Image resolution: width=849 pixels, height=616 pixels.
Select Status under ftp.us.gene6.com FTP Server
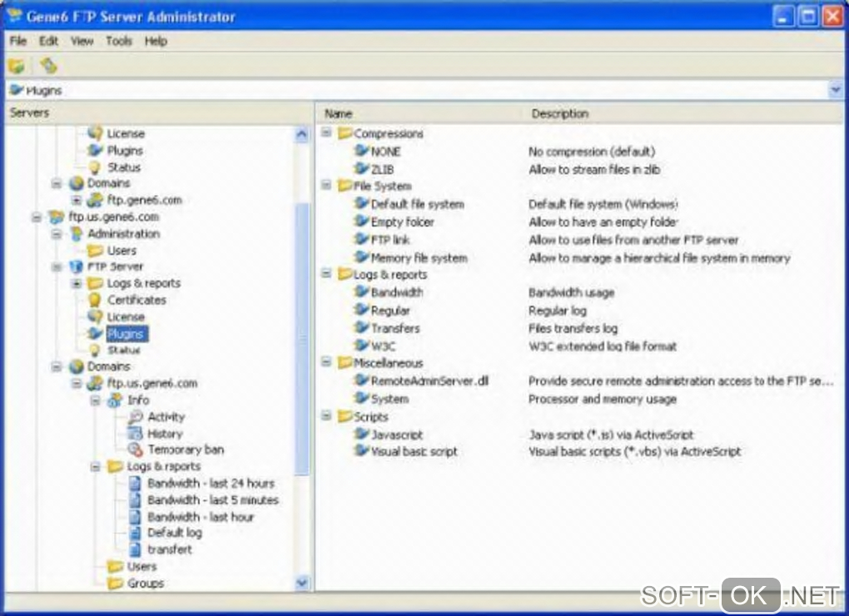point(123,350)
